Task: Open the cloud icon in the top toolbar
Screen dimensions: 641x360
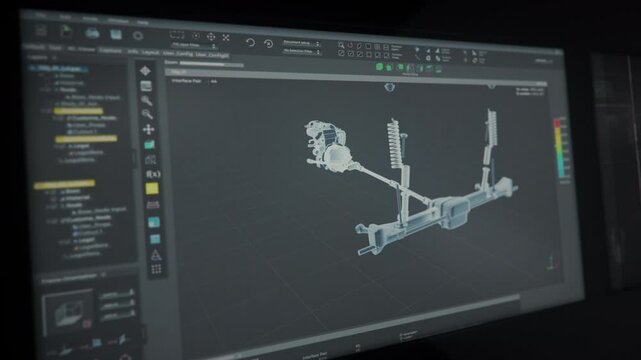Action: point(92,33)
